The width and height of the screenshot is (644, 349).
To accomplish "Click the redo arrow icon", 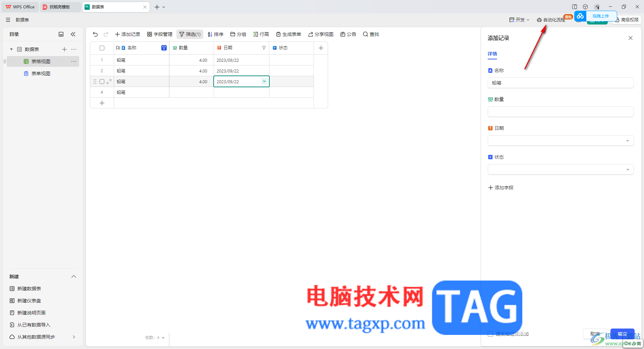I will coord(106,34).
